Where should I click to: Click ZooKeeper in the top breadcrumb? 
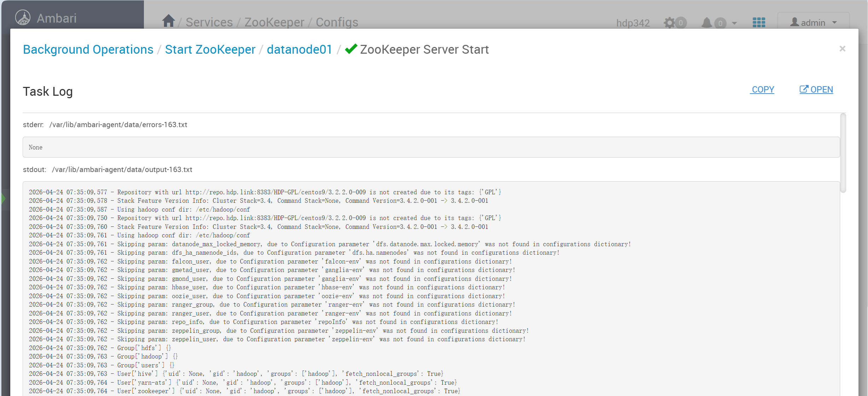[x=274, y=22]
